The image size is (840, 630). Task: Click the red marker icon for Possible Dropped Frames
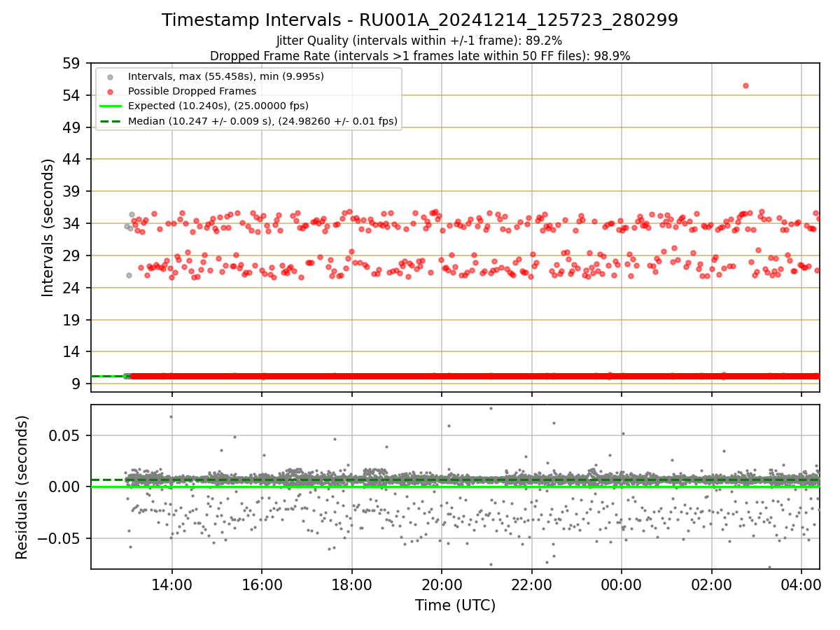(x=111, y=91)
